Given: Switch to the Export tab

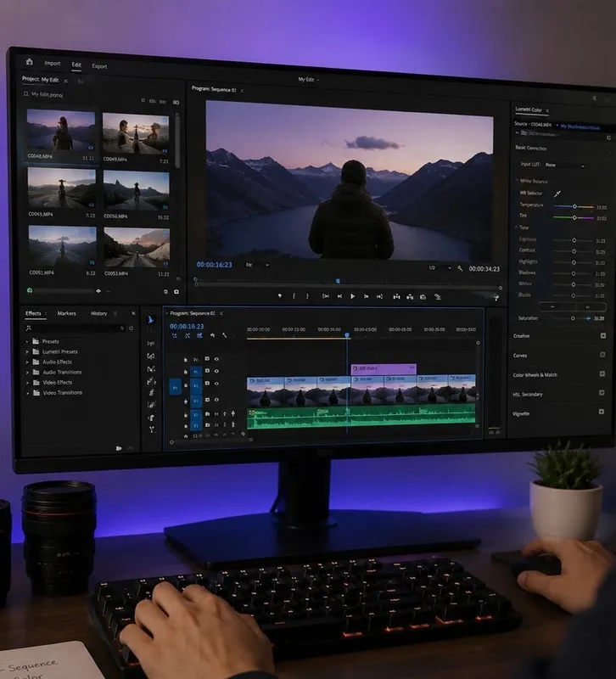Looking at the screenshot, I should (x=99, y=66).
